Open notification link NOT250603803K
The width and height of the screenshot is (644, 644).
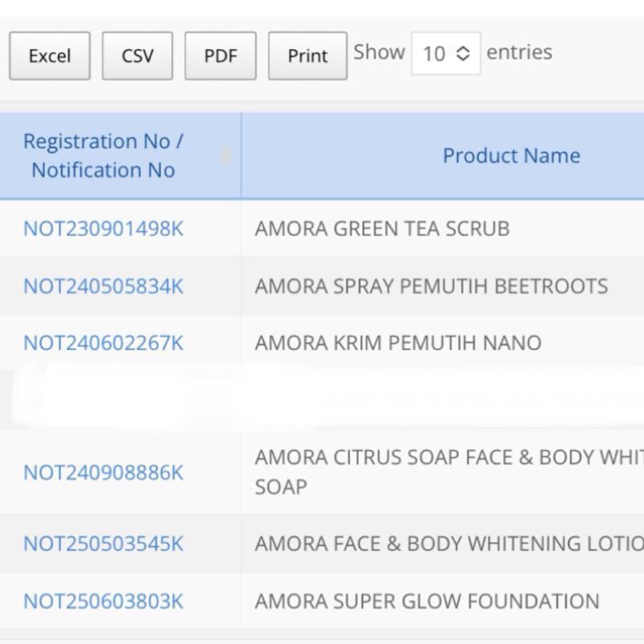pos(103,601)
